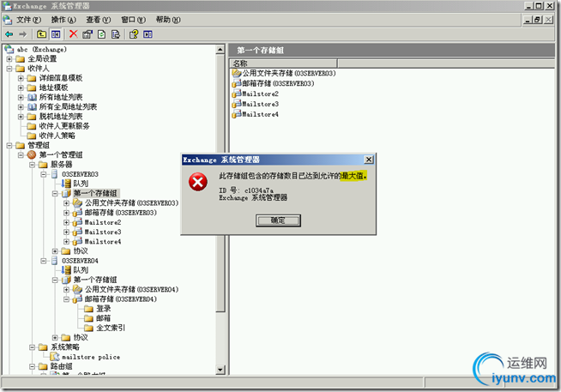Open the 操作(A) menu
The width and height of the screenshot is (561, 392).
coord(63,20)
